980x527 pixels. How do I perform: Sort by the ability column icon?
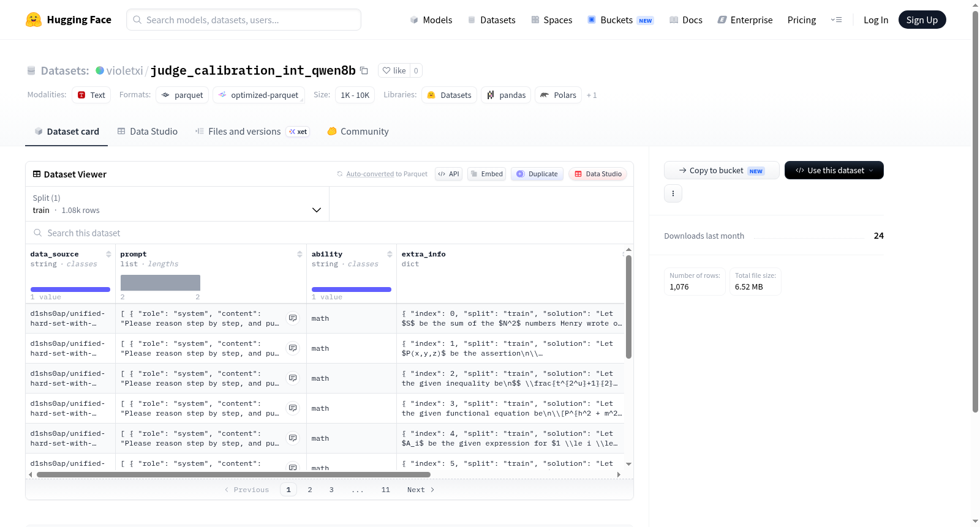[x=390, y=254]
